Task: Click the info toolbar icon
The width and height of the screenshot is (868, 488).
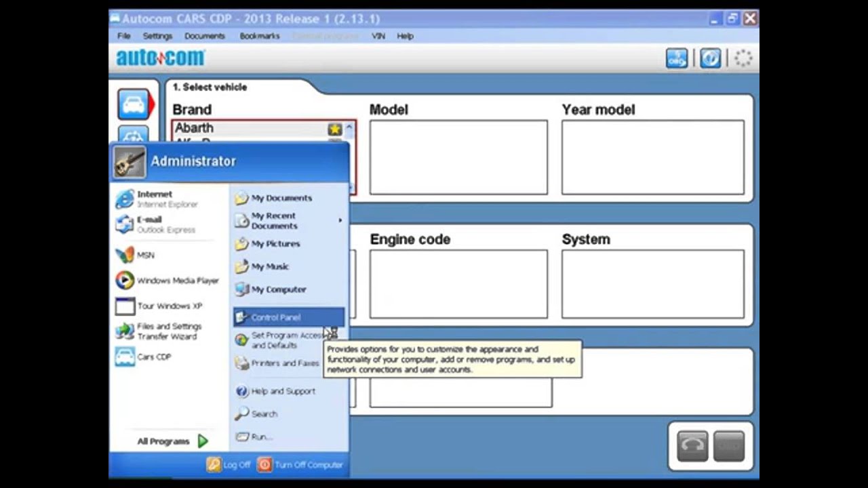Action: click(710, 59)
